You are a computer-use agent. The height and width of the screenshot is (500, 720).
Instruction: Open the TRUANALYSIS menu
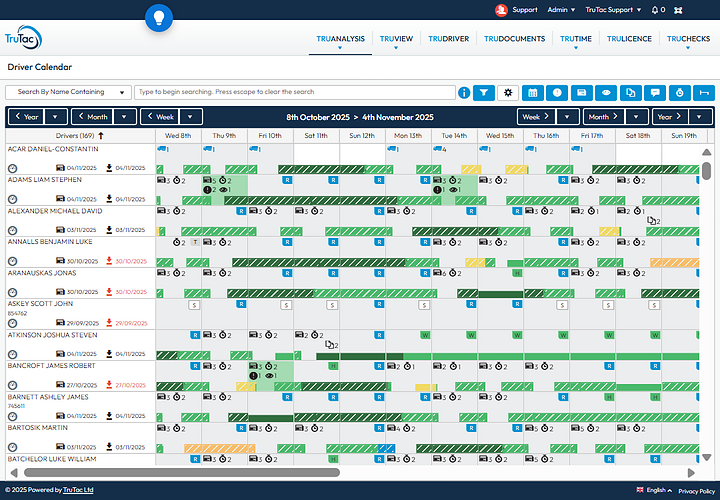tap(340, 39)
